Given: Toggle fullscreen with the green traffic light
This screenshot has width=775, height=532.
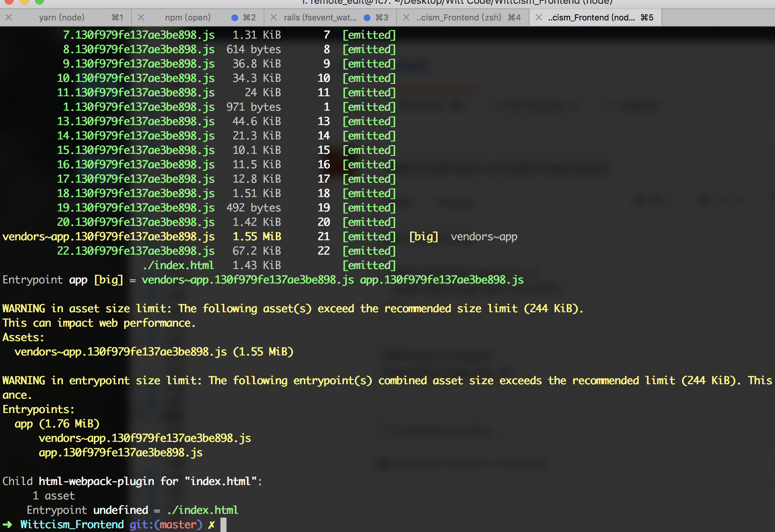Looking at the screenshot, I should tap(39, 2).
